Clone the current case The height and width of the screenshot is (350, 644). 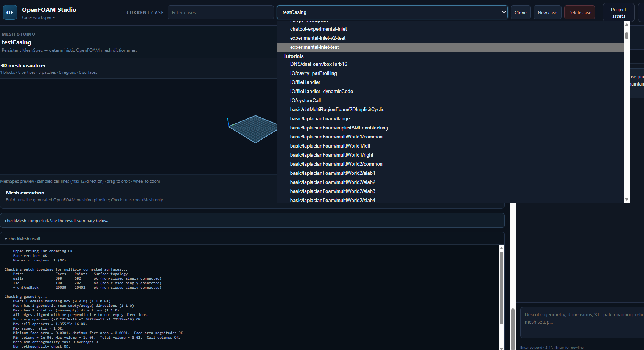521,12
